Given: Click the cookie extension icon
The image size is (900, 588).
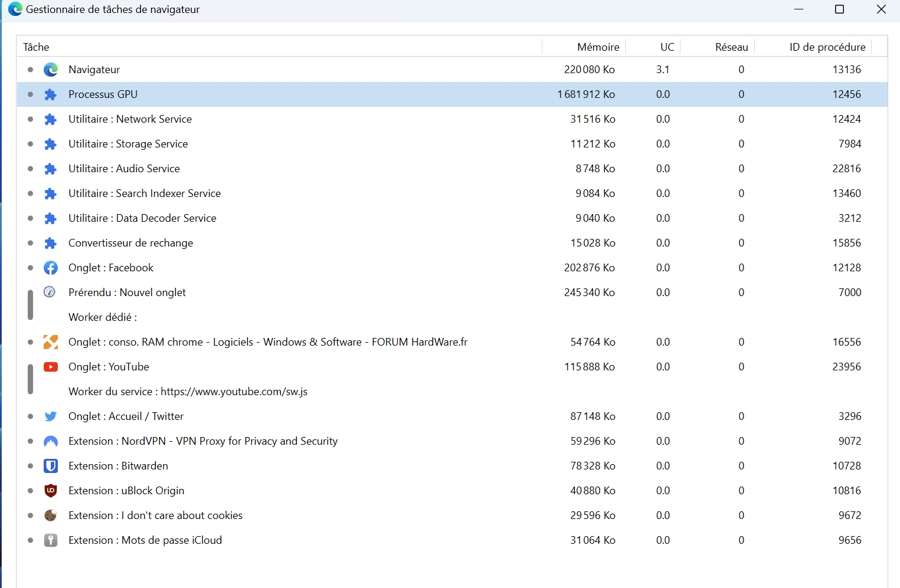Looking at the screenshot, I should click(51, 515).
